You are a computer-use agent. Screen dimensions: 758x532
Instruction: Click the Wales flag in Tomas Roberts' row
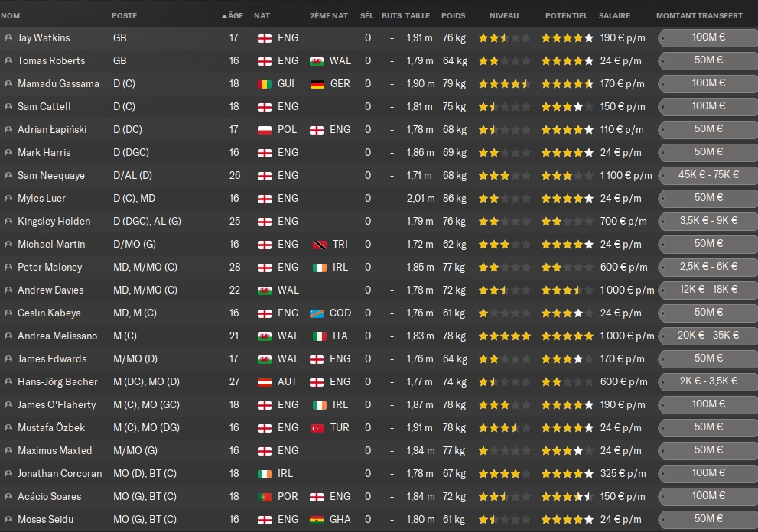(x=317, y=61)
